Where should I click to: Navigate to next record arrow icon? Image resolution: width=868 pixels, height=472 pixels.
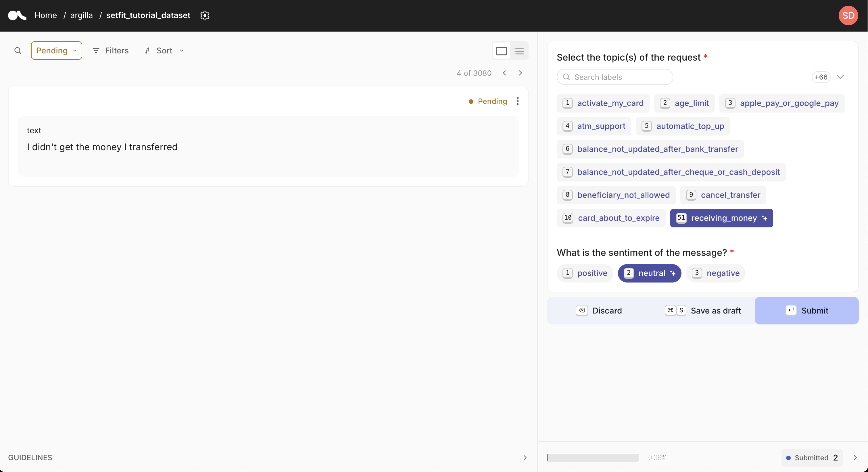click(520, 73)
